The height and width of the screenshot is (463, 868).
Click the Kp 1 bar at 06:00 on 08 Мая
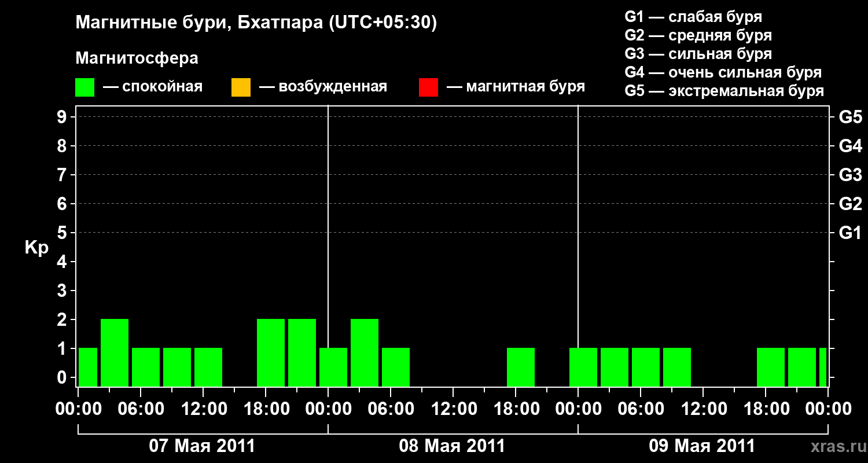point(396,367)
